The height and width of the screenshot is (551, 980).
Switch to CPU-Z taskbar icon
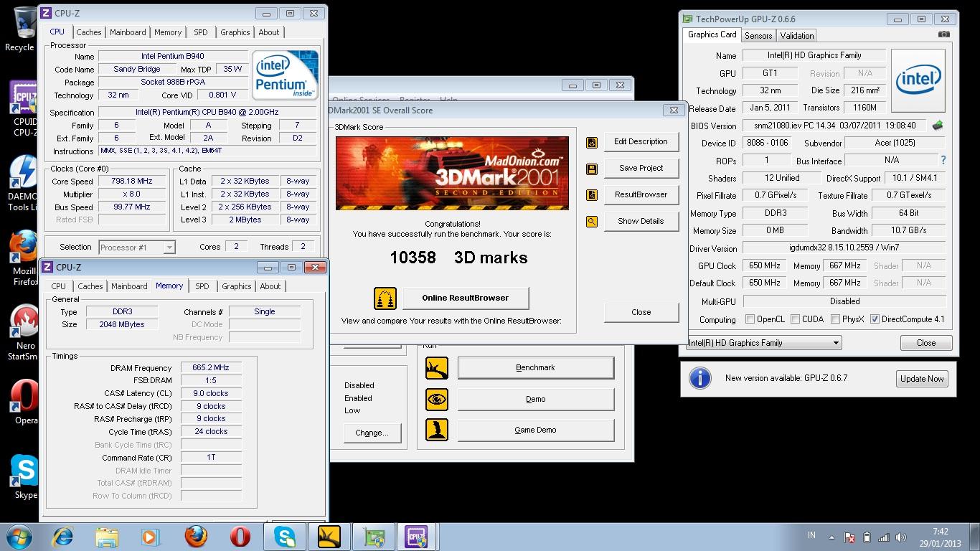click(x=416, y=537)
